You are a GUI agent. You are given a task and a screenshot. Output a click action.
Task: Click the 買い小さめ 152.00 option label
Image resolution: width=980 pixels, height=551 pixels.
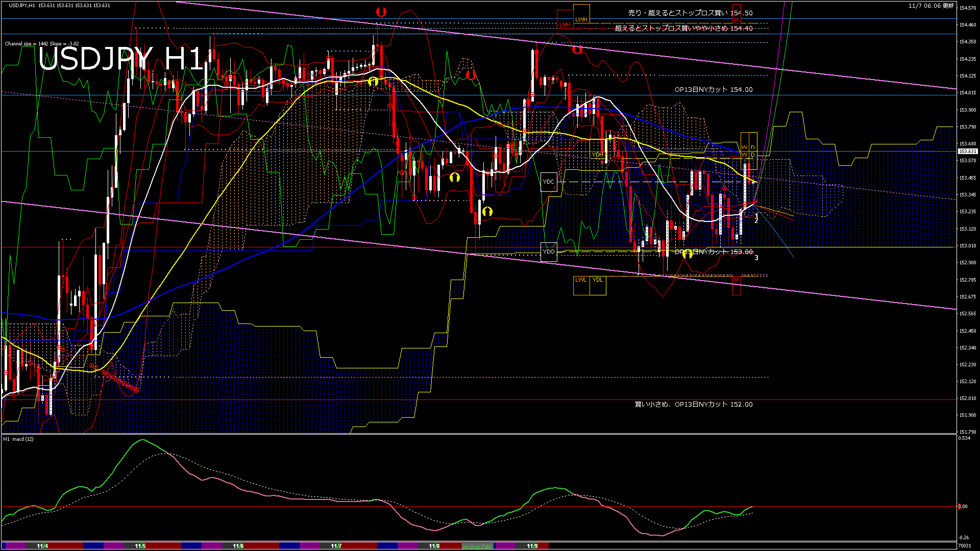[693, 404]
